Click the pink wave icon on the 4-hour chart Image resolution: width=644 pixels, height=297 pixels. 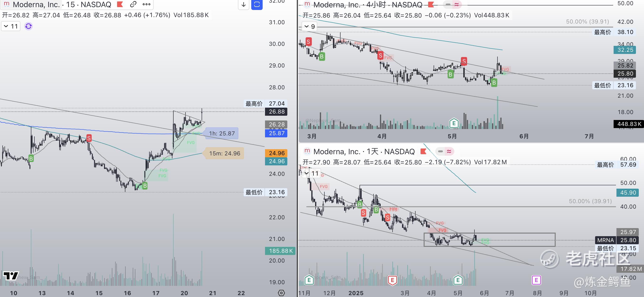click(457, 5)
